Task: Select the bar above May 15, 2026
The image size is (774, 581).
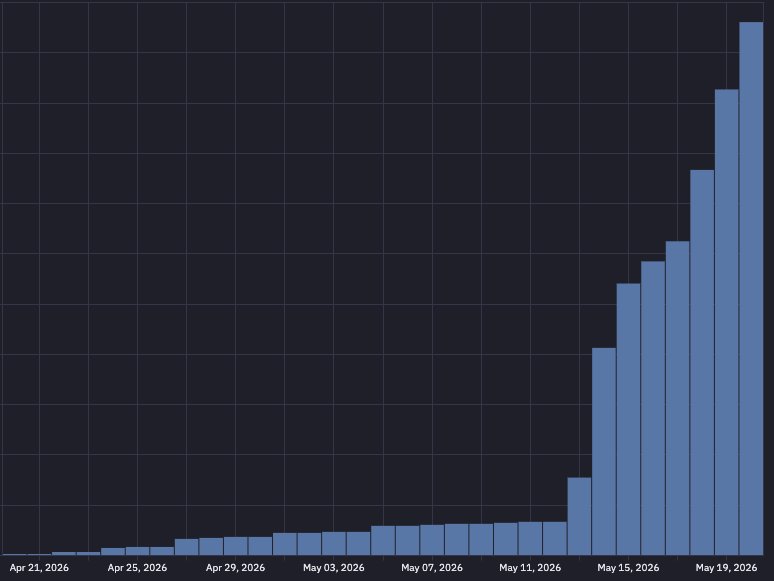Action: tap(628, 419)
